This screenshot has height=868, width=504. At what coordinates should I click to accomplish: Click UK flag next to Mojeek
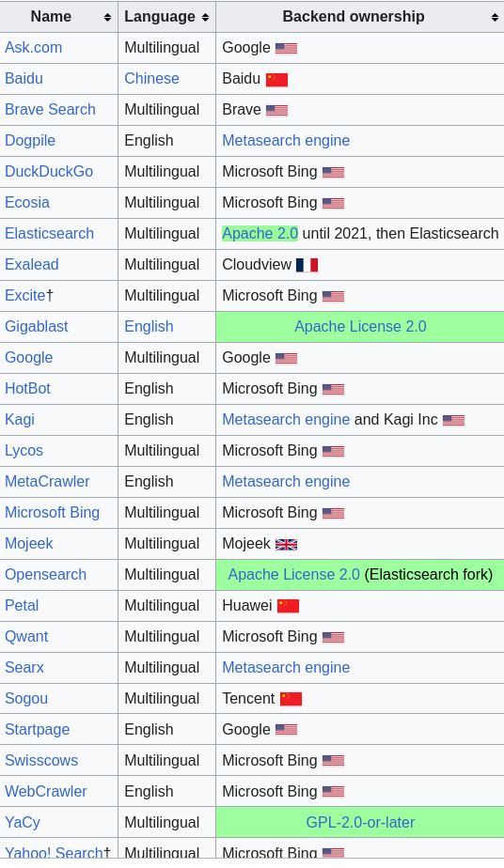(287, 545)
